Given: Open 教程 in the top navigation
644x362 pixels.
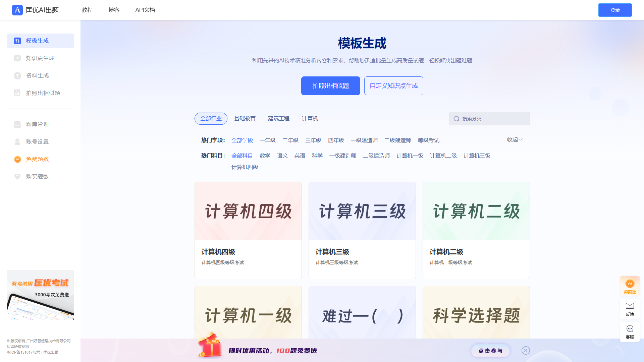Looking at the screenshot, I should [x=87, y=10].
